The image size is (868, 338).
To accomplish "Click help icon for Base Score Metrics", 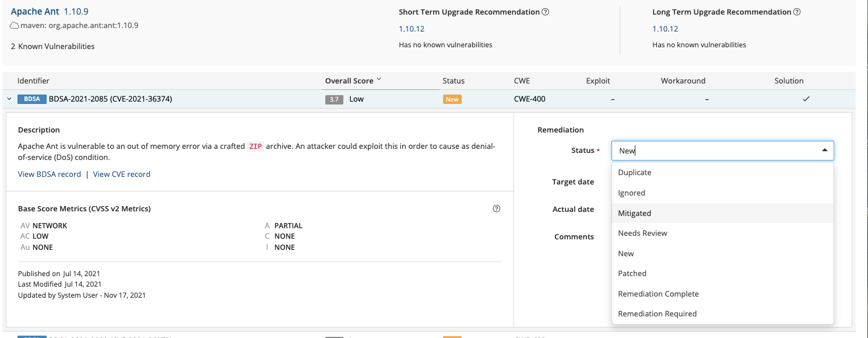I will [497, 208].
